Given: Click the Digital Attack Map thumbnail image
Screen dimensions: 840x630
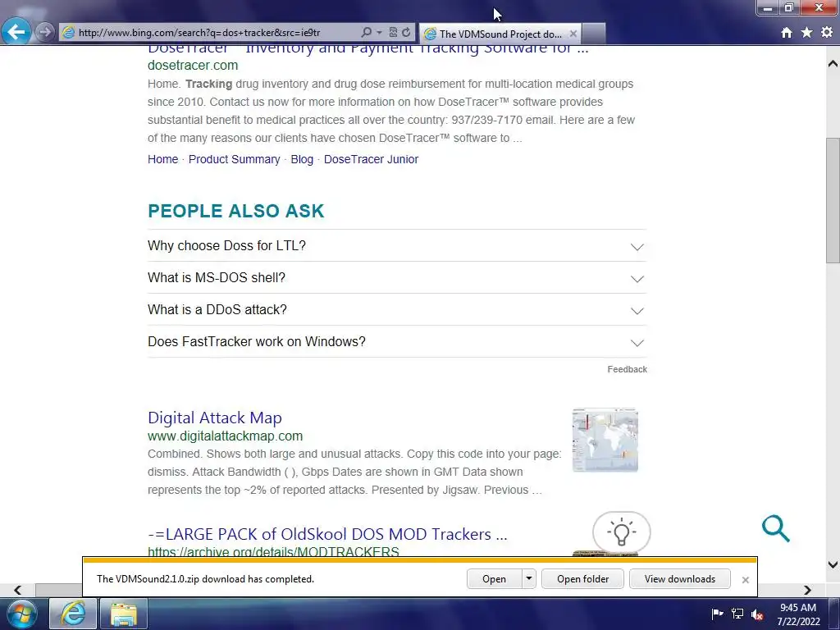Looking at the screenshot, I should click(605, 441).
